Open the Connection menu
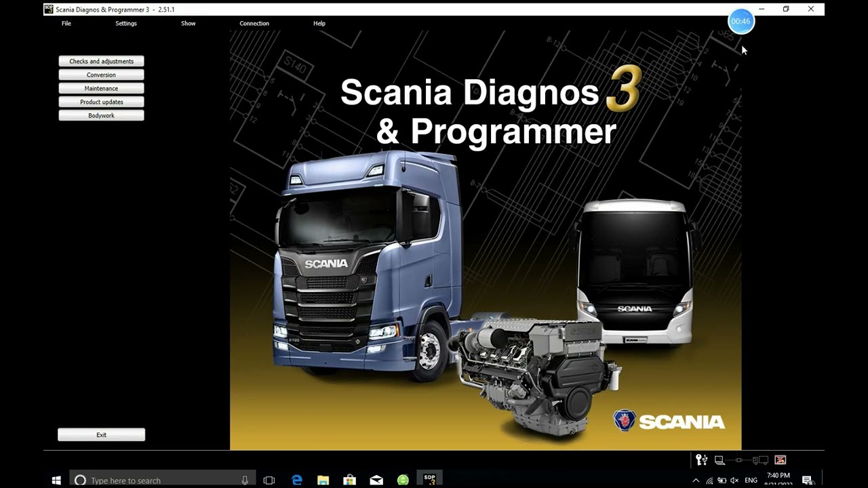The width and height of the screenshot is (868, 488). tap(254, 23)
